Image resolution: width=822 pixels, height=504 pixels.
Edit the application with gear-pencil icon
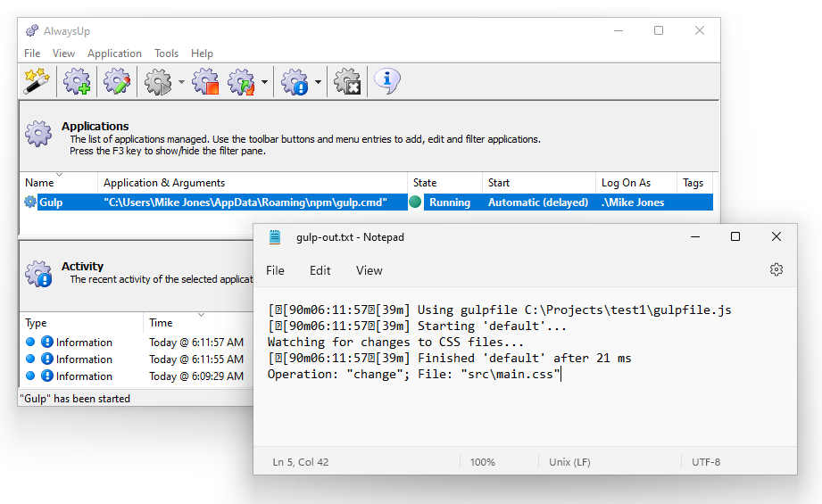click(117, 81)
